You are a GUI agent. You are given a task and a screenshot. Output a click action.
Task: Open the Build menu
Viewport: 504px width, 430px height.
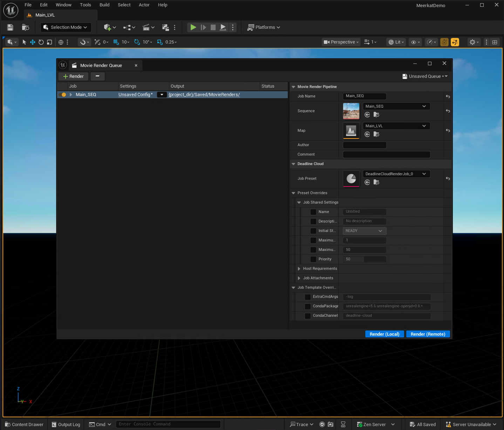tap(104, 5)
